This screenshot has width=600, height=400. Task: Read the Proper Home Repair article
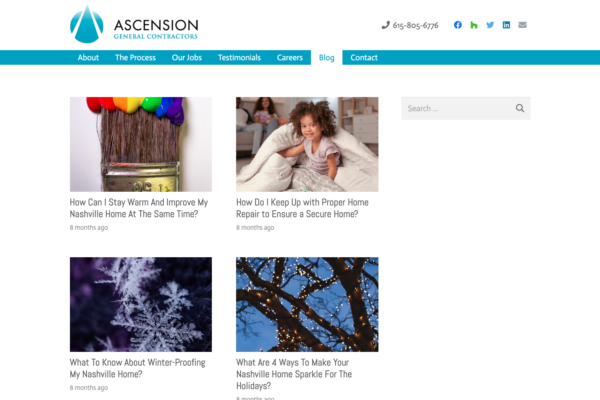coord(302,208)
